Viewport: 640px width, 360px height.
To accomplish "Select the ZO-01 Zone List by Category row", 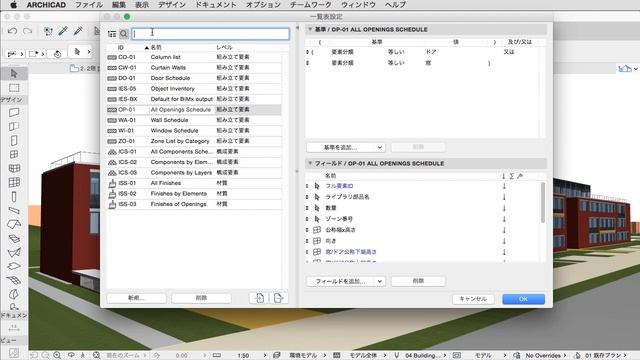I will tap(194, 141).
